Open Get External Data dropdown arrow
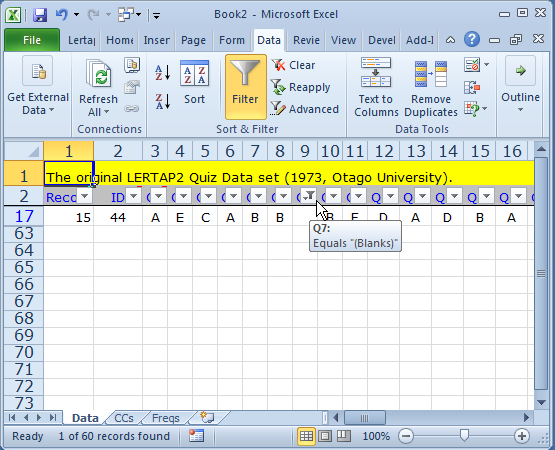The width and height of the screenshot is (555, 450). click(x=52, y=110)
